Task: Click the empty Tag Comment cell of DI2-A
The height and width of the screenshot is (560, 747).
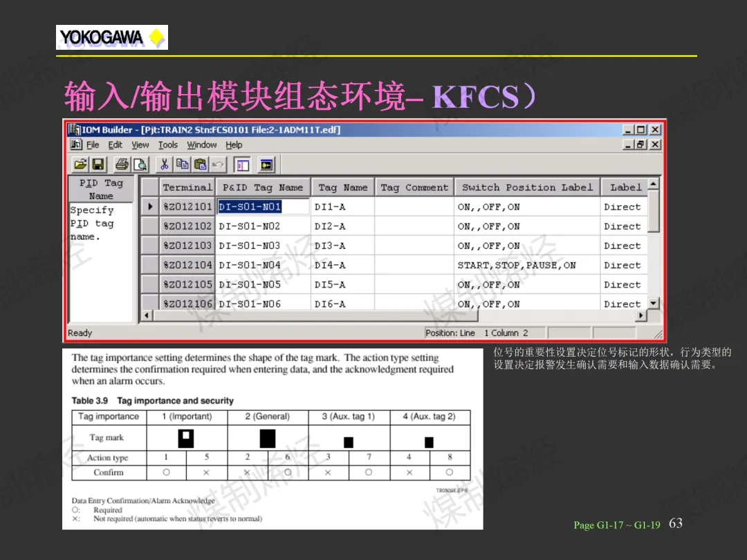Action: pos(414,226)
